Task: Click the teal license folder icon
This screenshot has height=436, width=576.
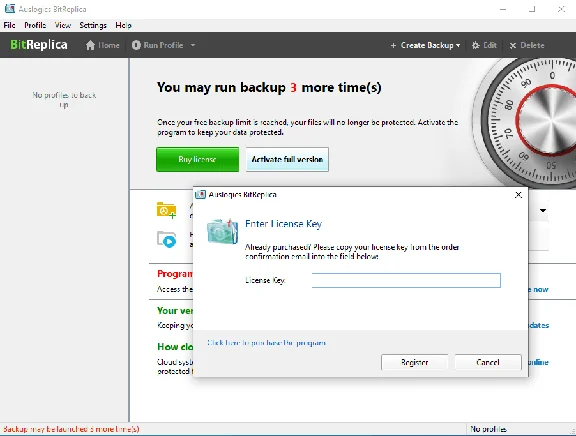Action: pos(222,231)
